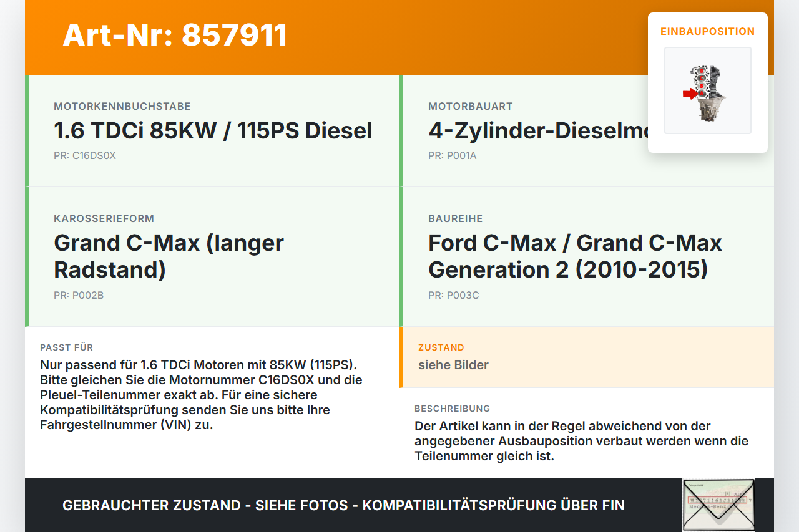This screenshot has width=799, height=532.
Task: Click the envelope VIN icon in footer
Action: coord(718,505)
